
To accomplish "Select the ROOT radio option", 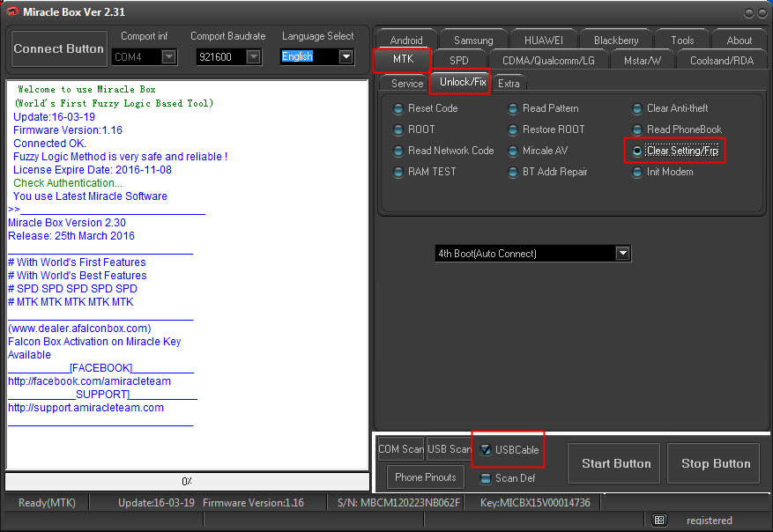I will [x=414, y=129].
